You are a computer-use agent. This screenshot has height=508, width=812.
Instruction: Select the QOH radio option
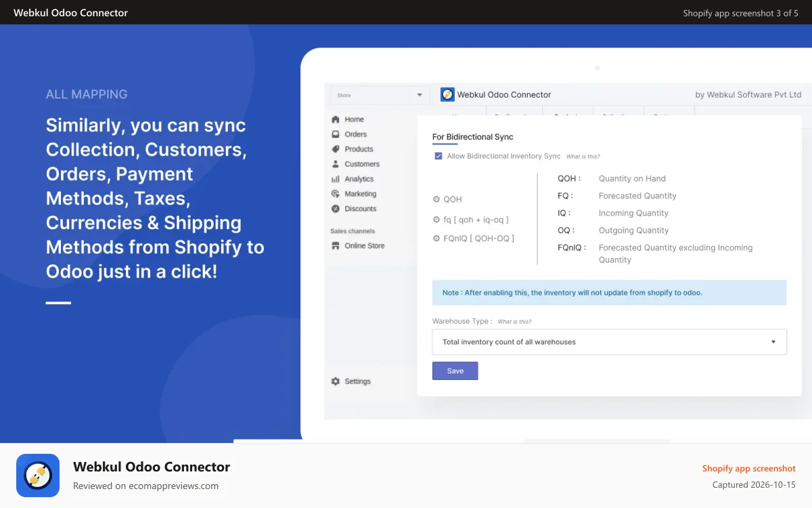click(436, 199)
